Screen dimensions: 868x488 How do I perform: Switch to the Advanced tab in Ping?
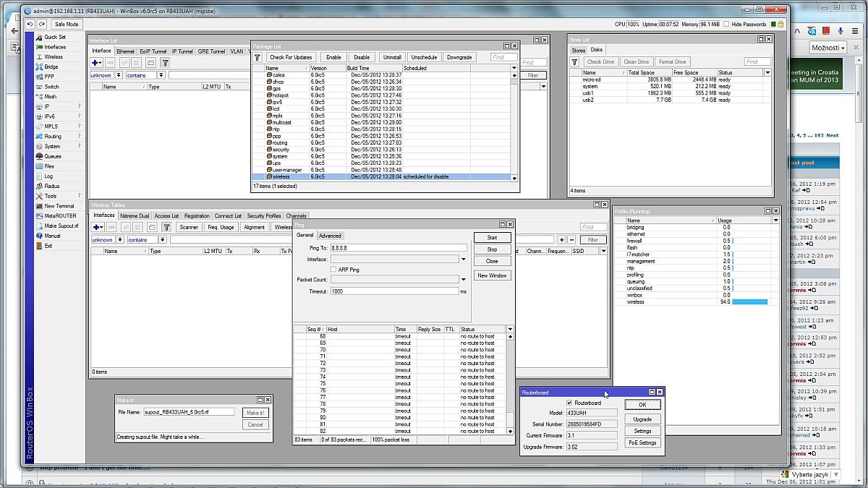pyautogui.click(x=331, y=235)
